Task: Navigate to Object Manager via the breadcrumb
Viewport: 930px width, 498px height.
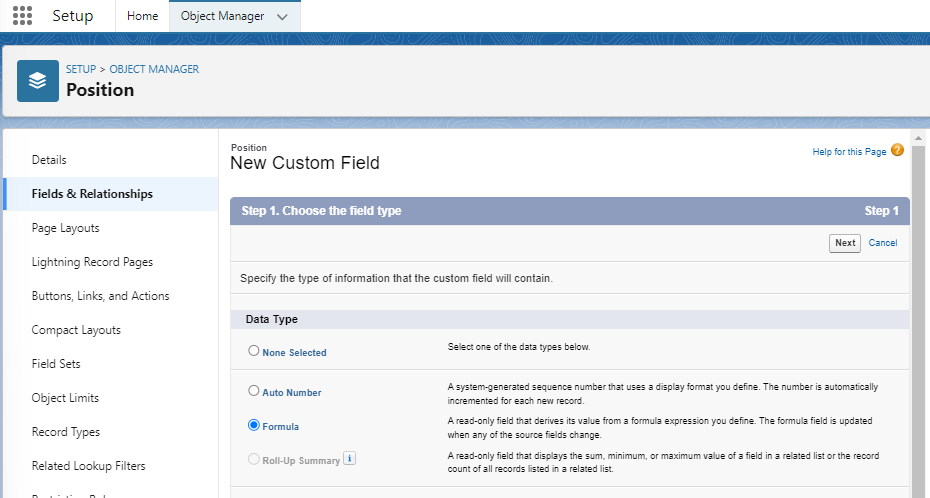Action: (x=154, y=69)
